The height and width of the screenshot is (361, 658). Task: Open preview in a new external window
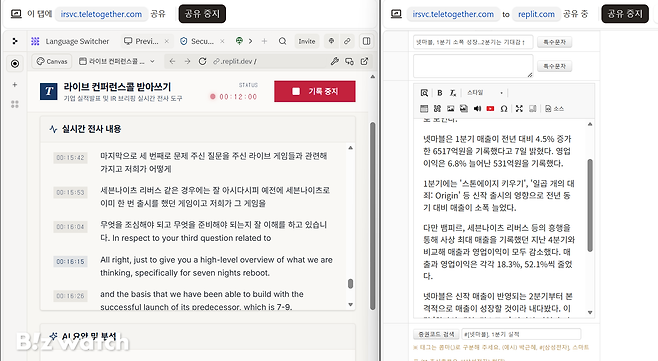point(364,61)
